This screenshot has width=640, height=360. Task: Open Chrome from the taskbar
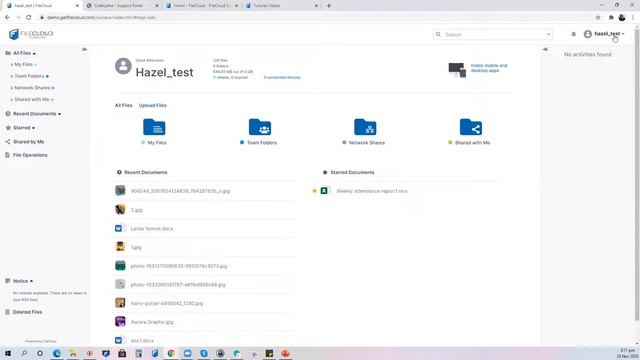pos(171,353)
